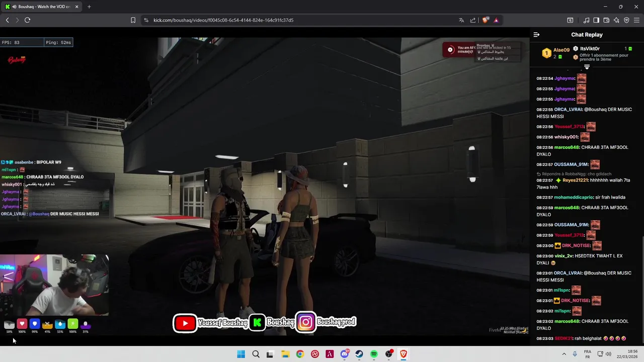Open Steam from the taskbar
644x362 pixels.
pyautogui.click(x=359, y=354)
